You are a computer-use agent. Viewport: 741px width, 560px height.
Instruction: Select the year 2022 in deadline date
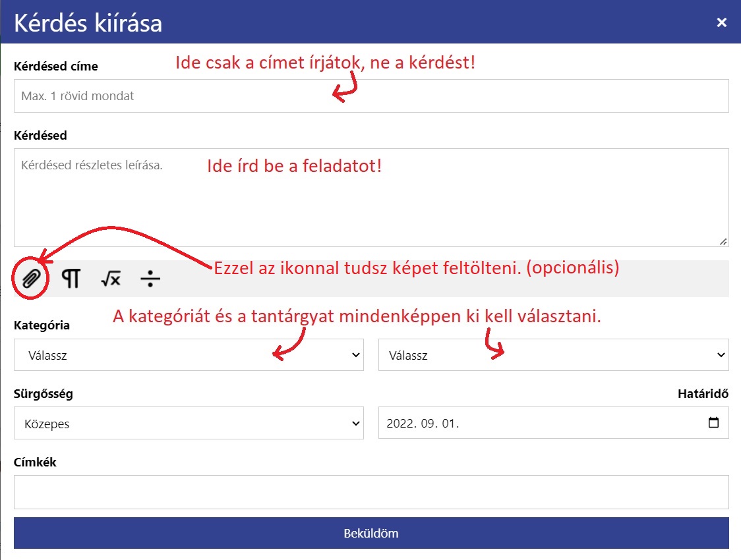click(x=401, y=424)
